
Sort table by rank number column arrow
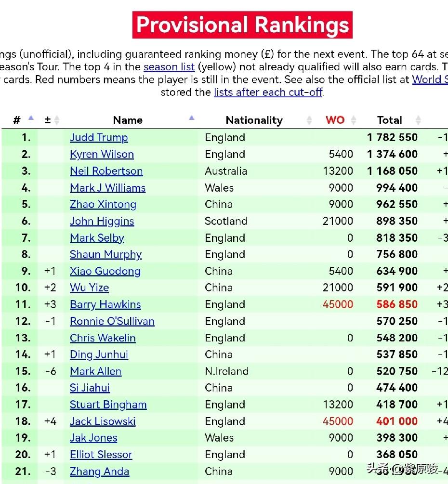[x=31, y=118]
